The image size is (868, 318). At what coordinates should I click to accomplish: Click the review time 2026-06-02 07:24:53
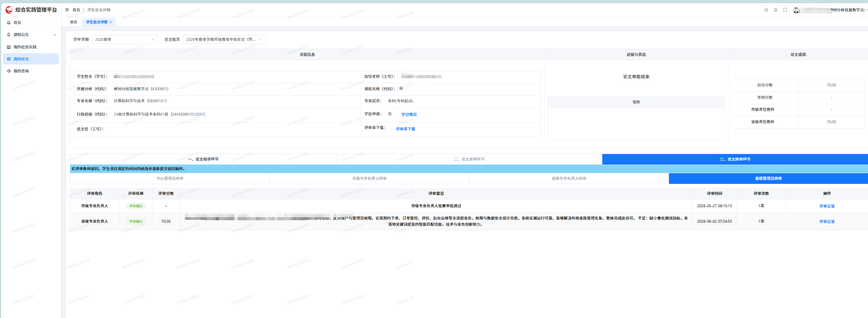point(714,221)
